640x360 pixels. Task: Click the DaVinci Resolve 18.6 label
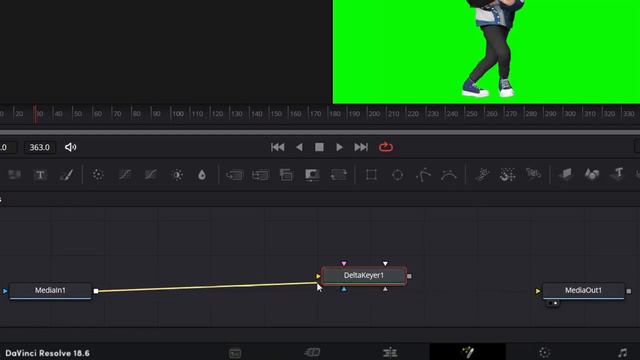[x=47, y=353]
